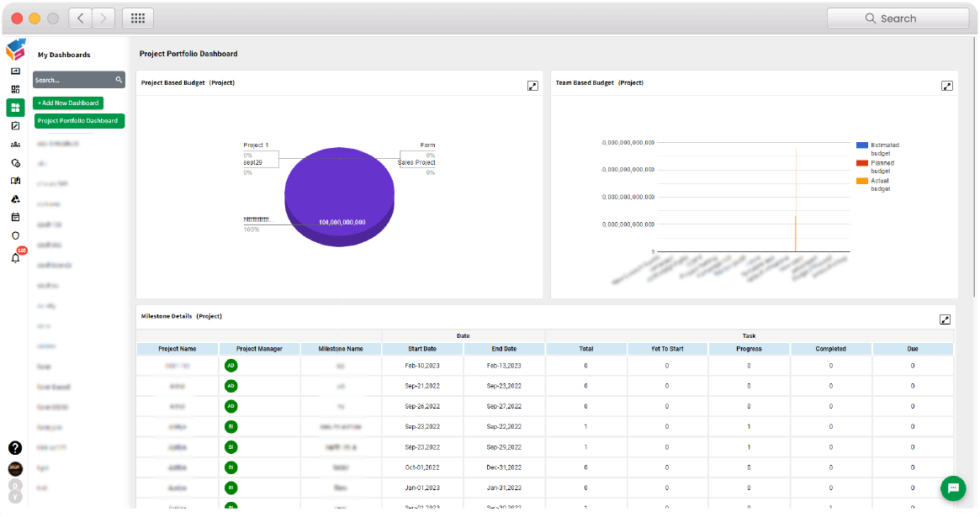Open the timesheet clock icon in sidebar
Screen dimensions: 980x517
[15, 162]
